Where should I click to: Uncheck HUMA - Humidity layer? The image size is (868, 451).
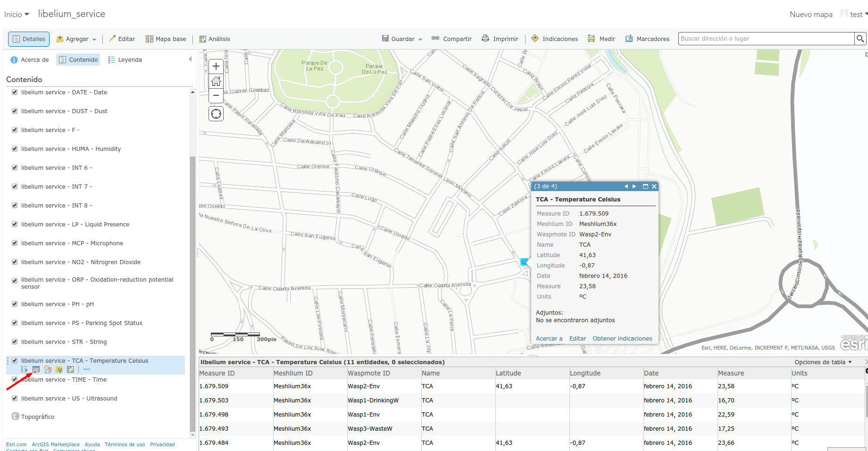tap(15, 149)
